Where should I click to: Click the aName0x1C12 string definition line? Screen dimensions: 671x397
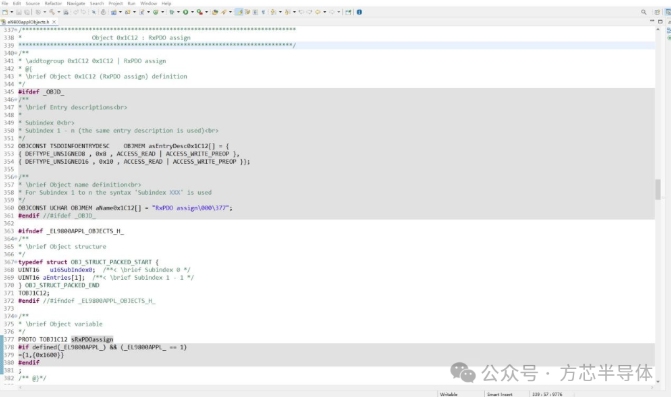125,208
